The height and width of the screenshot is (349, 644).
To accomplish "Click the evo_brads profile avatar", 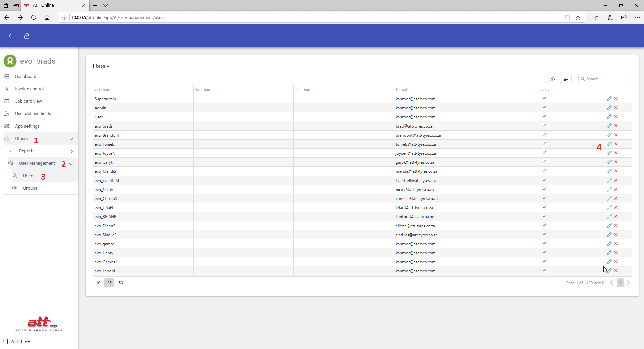I will pos(10,61).
